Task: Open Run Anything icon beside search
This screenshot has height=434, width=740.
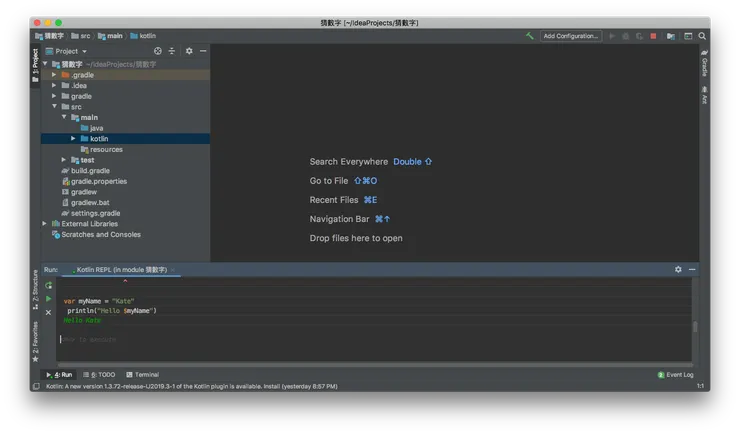Action: 688,36
